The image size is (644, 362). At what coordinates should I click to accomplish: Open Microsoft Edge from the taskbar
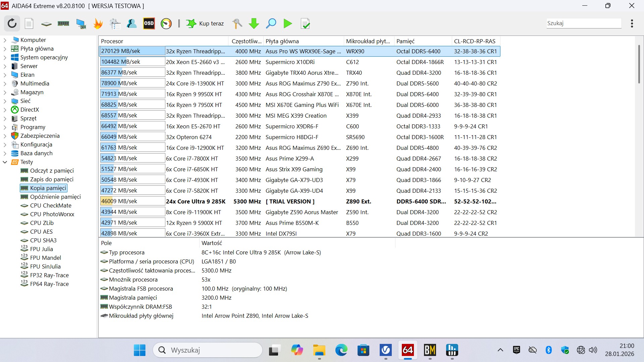pos(341,350)
